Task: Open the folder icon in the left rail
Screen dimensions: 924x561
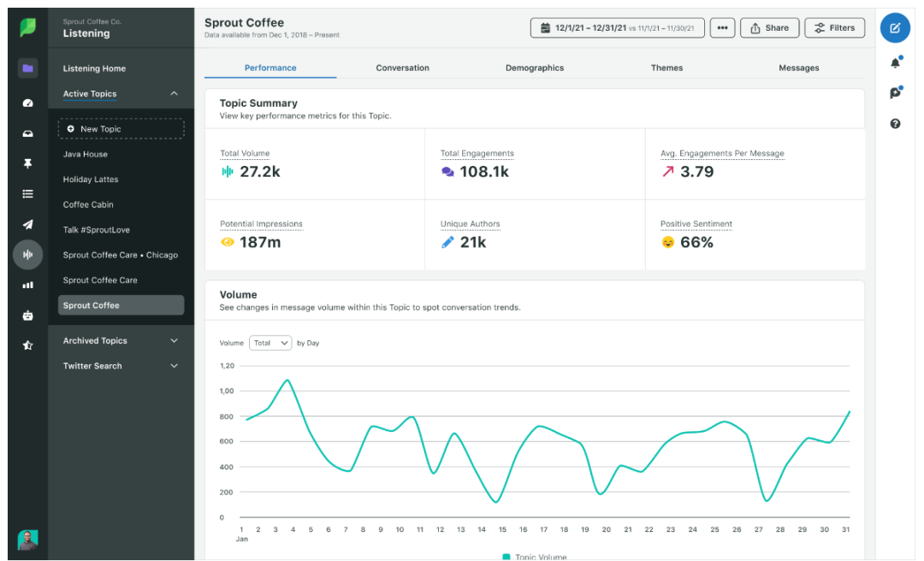Action: 27,68
